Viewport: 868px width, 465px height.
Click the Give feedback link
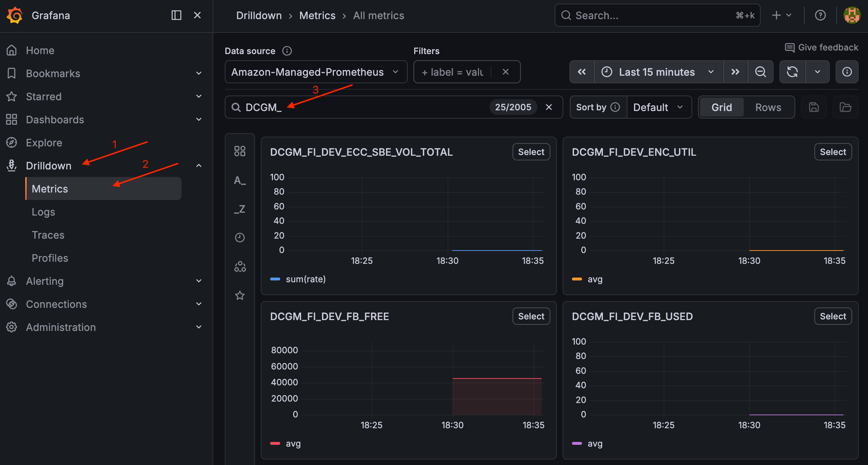[x=822, y=48]
